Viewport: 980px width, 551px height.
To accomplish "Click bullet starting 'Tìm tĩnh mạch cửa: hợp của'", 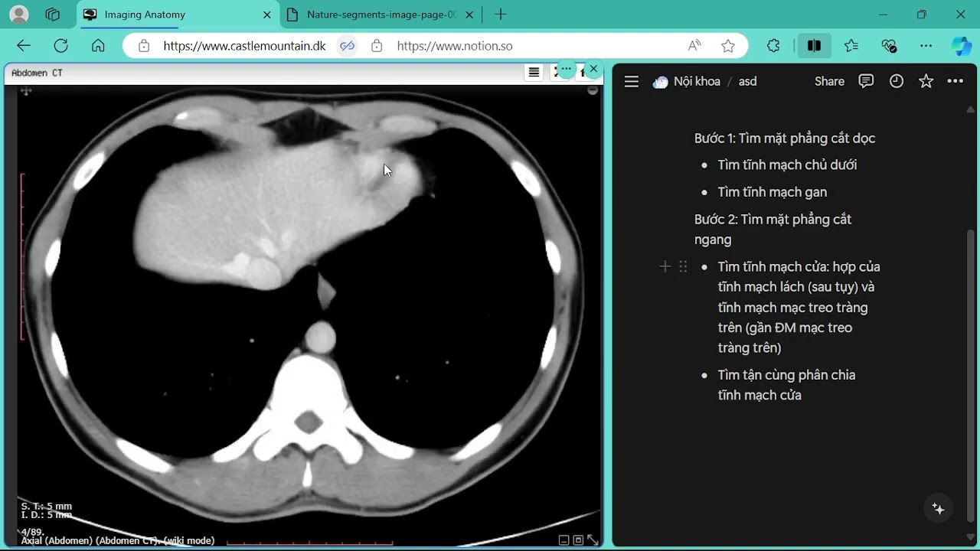I will (799, 307).
